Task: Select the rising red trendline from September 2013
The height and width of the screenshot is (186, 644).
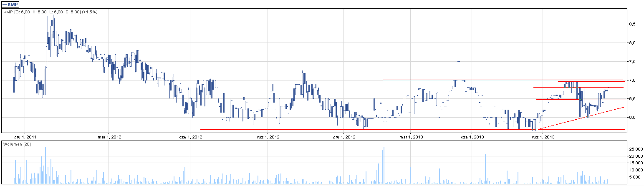Action: [581, 118]
